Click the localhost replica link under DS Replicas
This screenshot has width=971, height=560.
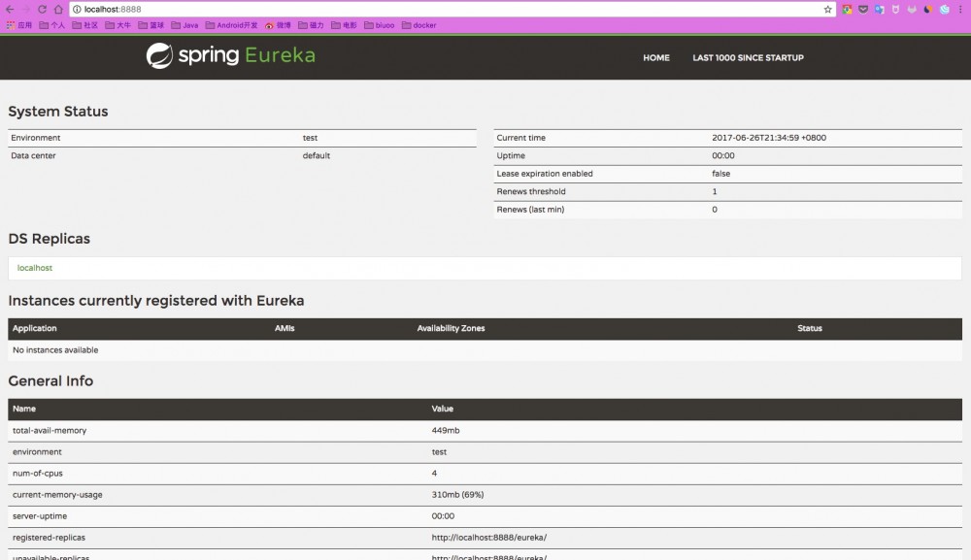coord(34,268)
